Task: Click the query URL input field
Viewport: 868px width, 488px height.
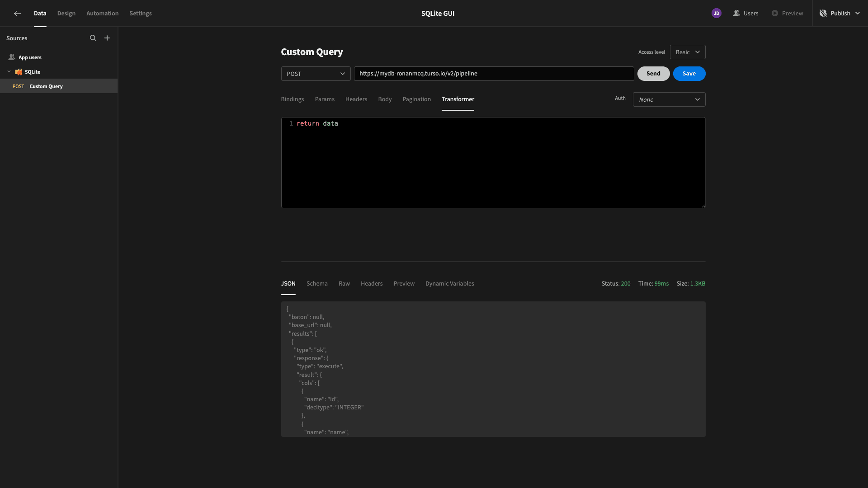Action: 494,74
